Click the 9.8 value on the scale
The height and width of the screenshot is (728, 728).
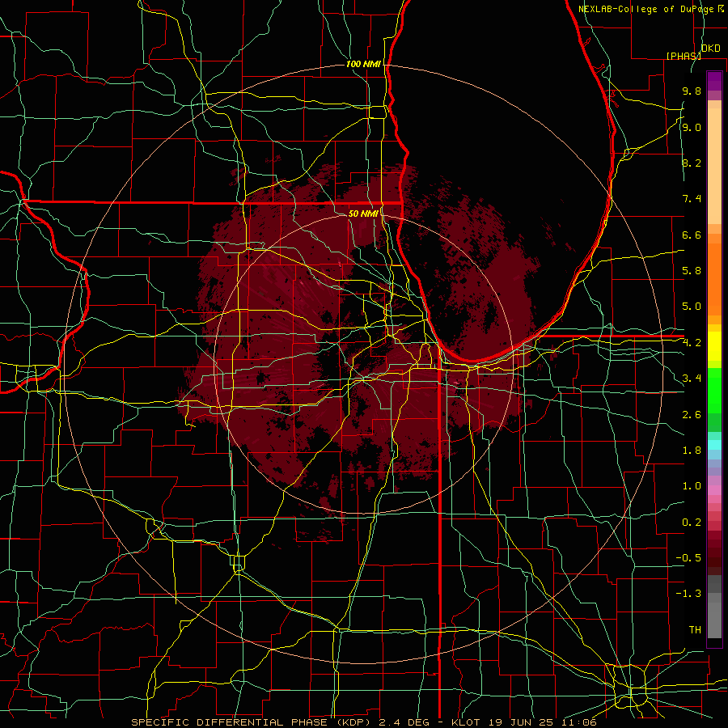click(692, 91)
